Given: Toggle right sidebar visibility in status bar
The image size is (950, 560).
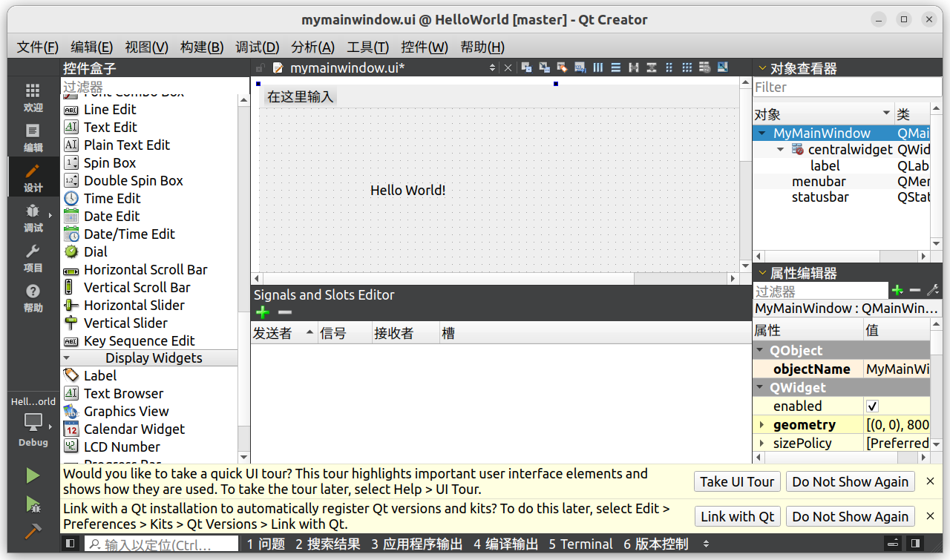Looking at the screenshot, I should [x=915, y=544].
